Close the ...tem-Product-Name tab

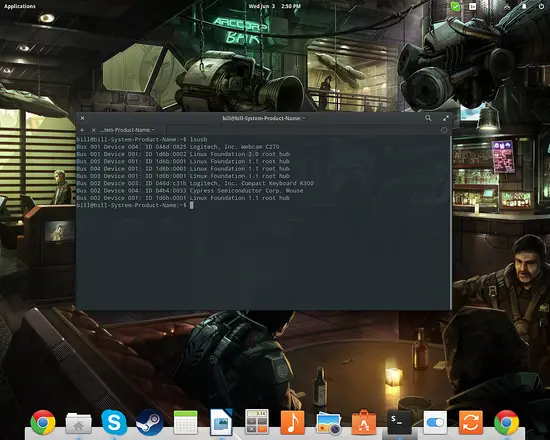point(94,130)
